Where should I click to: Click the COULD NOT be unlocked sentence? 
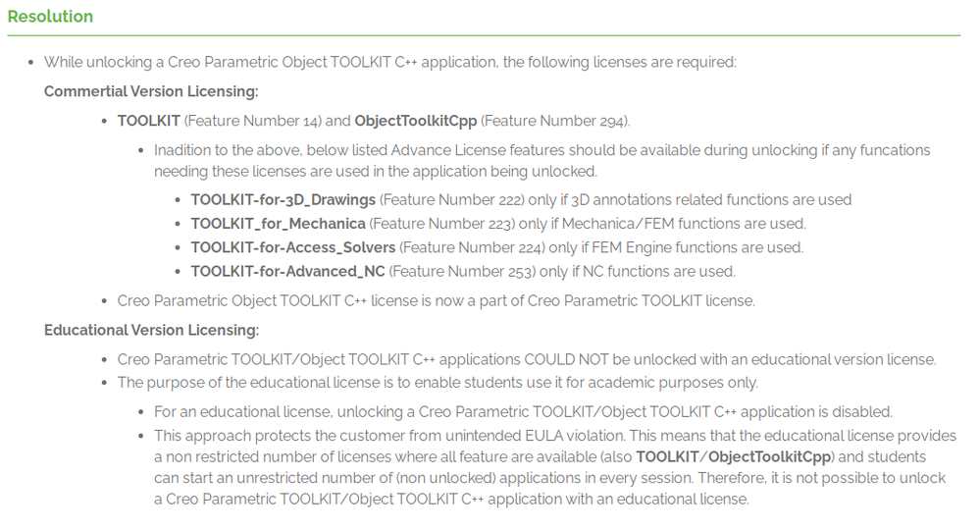527,359
